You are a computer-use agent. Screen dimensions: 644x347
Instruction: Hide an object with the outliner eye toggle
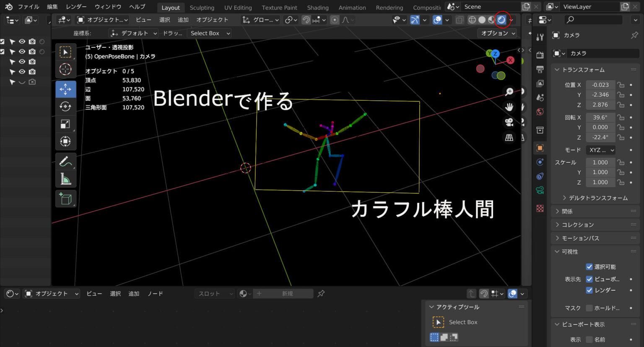(x=22, y=41)
